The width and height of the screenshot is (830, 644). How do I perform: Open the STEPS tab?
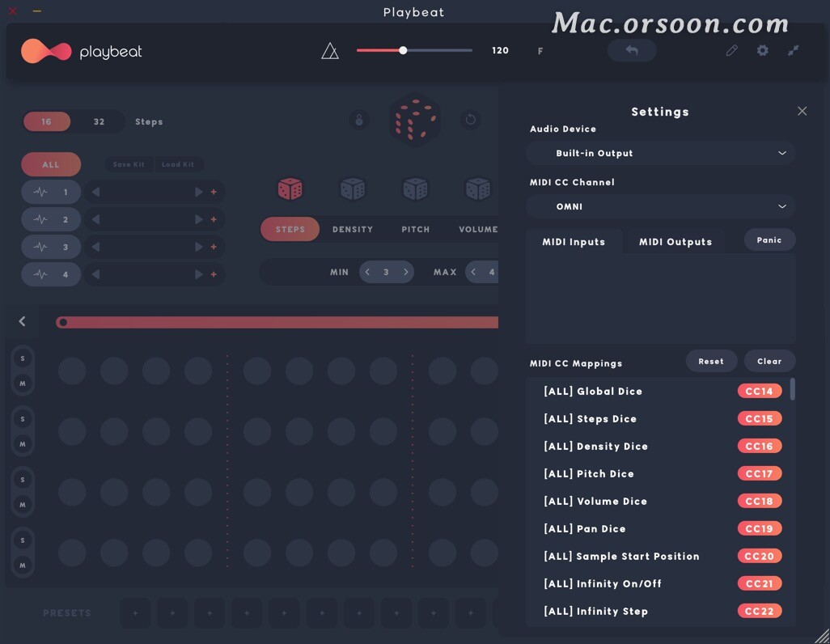(290, 229)
